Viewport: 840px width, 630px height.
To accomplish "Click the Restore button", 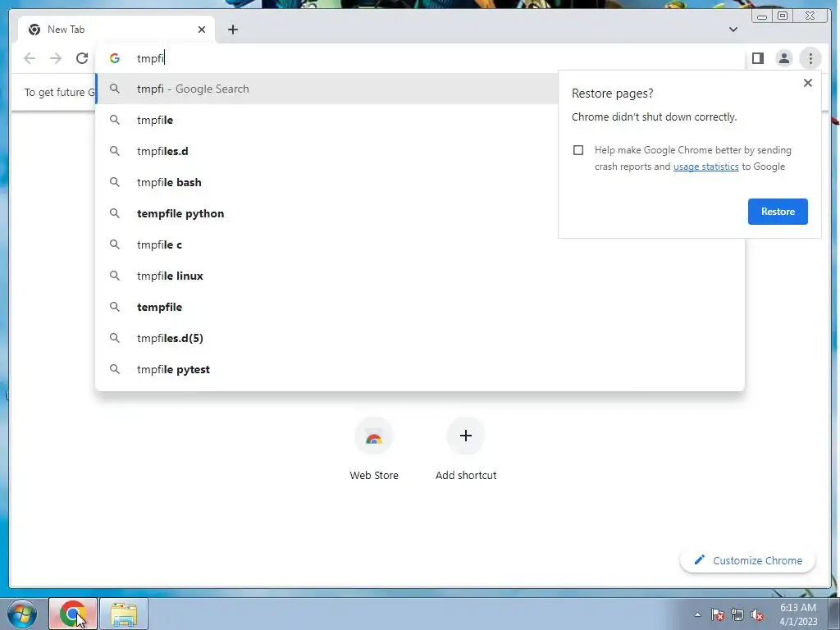I will pyautogui.click(x=778, y=212).
